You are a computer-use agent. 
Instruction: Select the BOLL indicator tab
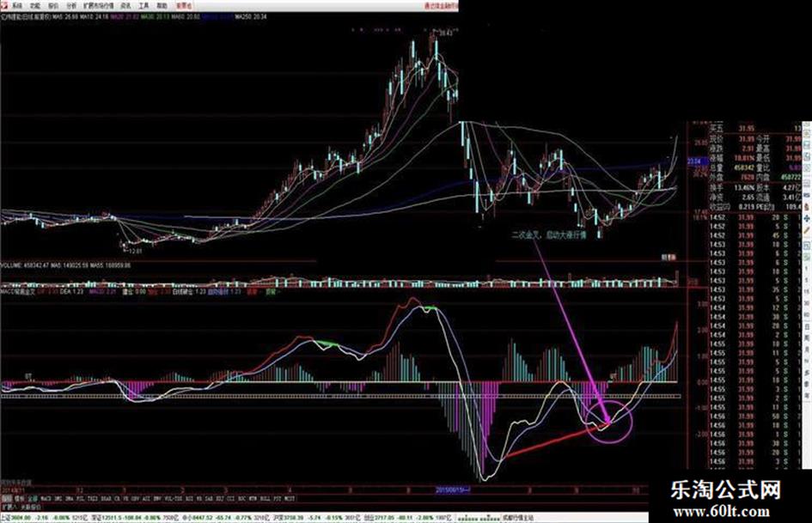tap(266, 498)
